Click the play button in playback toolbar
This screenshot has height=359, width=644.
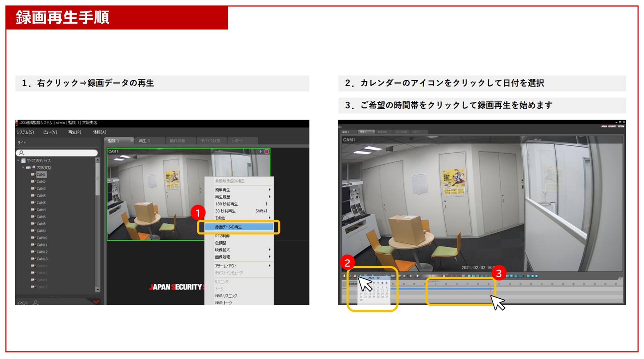coord(417,276)
